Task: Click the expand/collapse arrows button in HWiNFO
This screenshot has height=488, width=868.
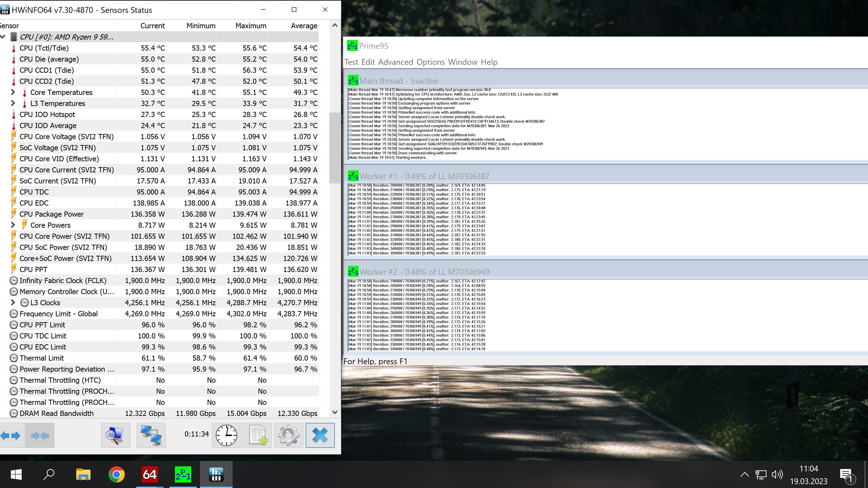Action: coord(11,435)
